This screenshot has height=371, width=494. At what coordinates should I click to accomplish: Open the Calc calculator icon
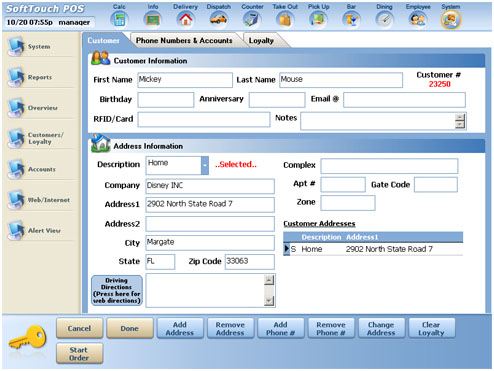(x=119, y=19)
